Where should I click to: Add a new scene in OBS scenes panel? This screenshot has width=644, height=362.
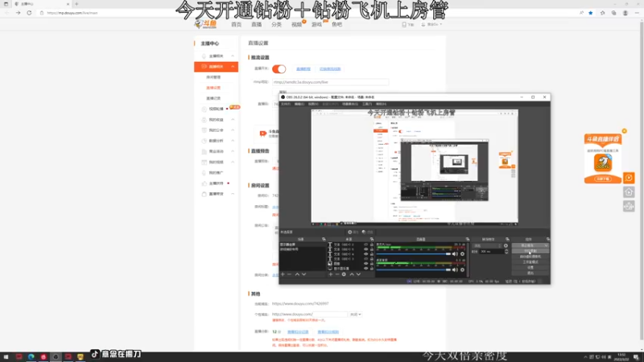pos(283,274)
